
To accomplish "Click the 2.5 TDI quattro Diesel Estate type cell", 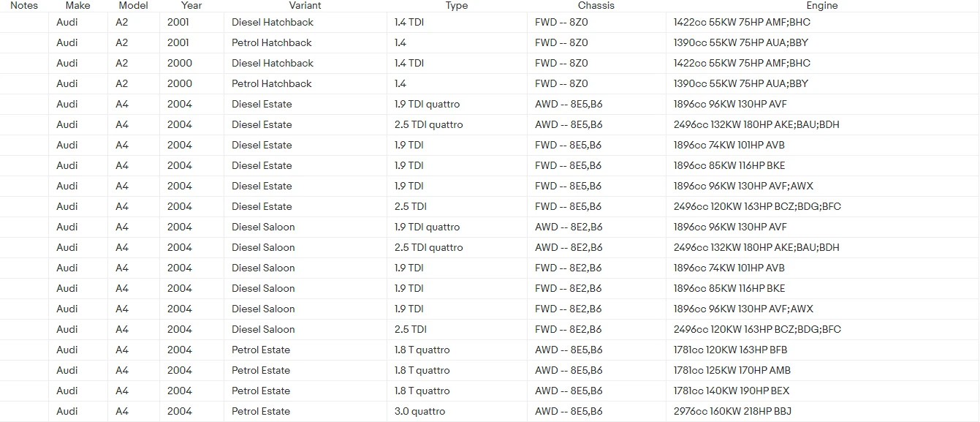I will 428,124.
